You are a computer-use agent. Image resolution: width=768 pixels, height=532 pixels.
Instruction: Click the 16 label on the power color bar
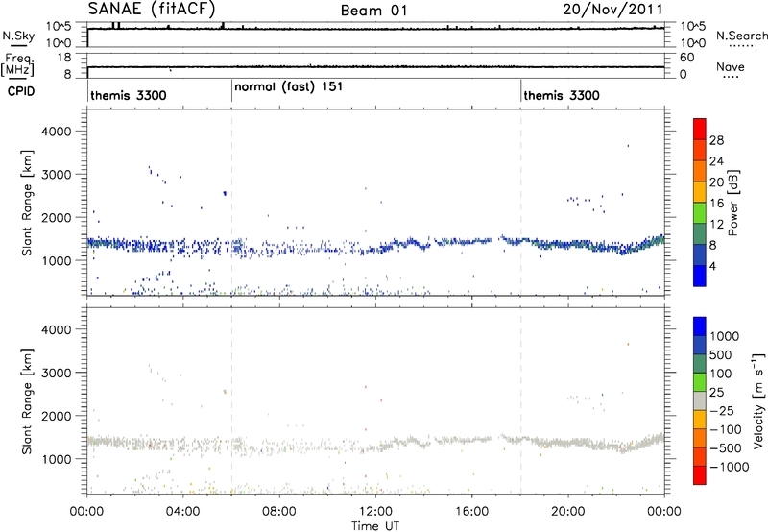tap(716, 204)
